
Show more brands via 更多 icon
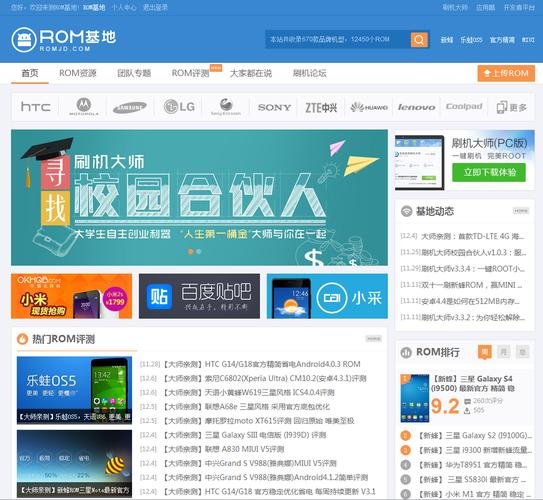tap(511, 107)
